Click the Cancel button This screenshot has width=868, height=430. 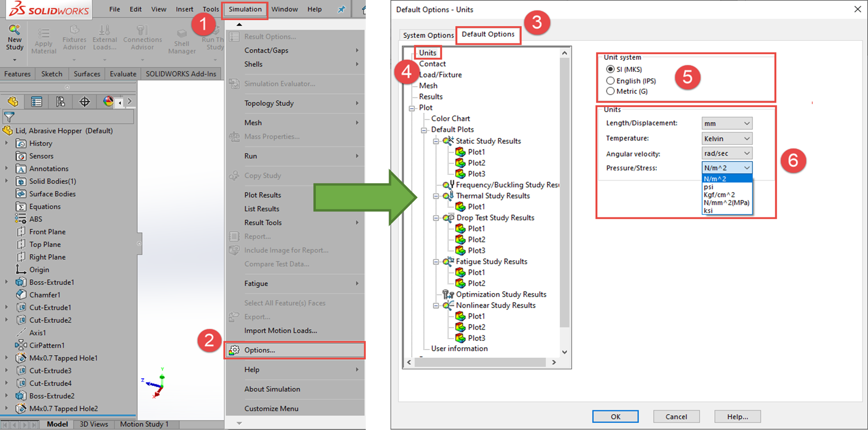676,417
